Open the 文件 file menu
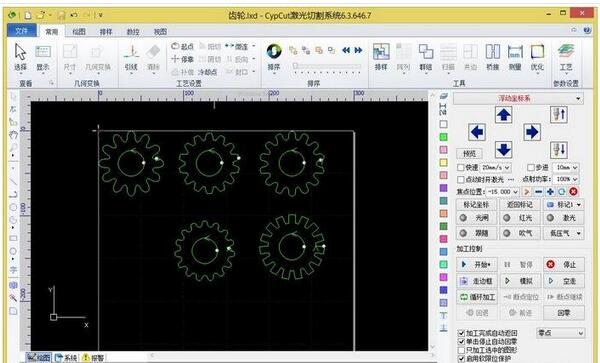This screenshot has width=600, height=363. 21,31
